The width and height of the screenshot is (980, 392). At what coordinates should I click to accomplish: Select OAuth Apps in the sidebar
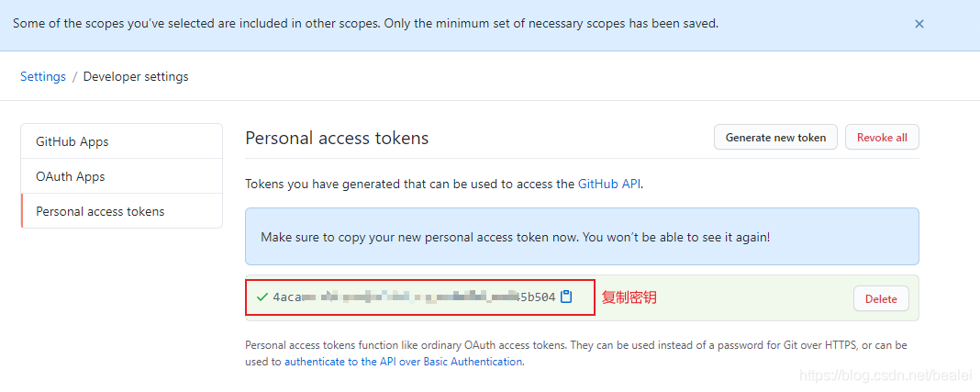(x=71, y=176)
